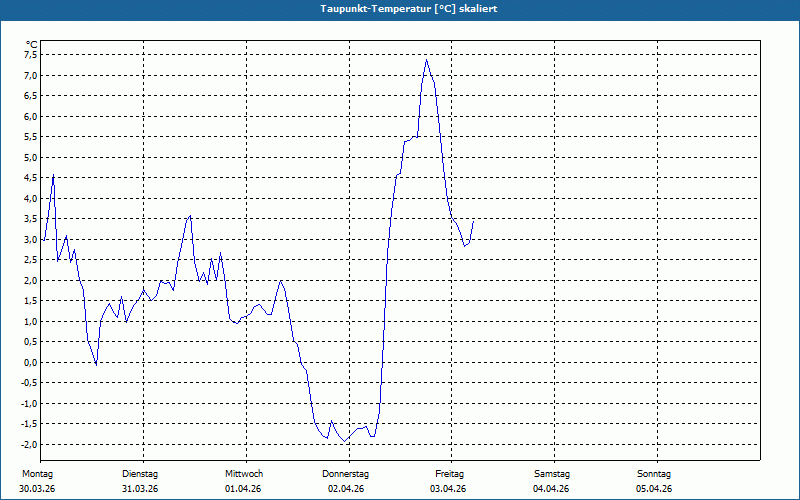
Task: Click the '4,5' y-axis value
Action: click(x=31, y=178)
